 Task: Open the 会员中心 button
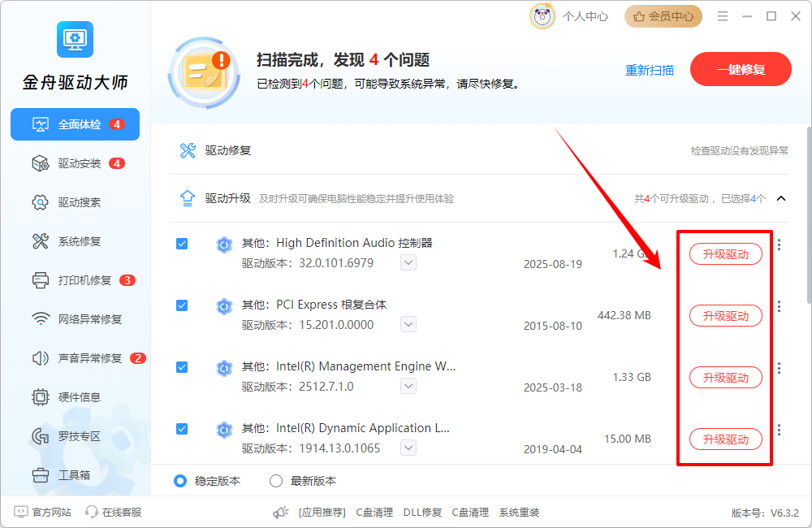pos(663,16)
